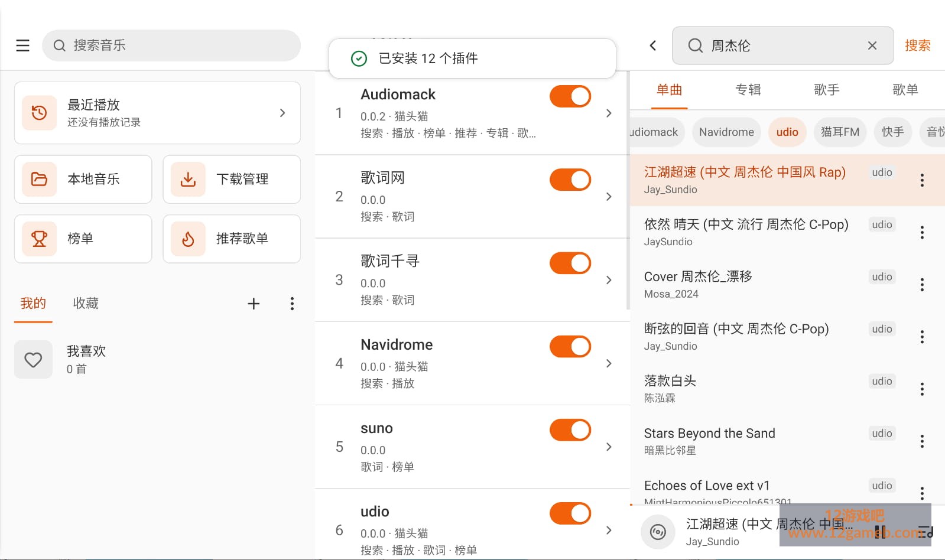Image resolution: width=945 pixels, height=560 pixels.
Task: Switch to the 单曲 tab
Action: [670, 90]
